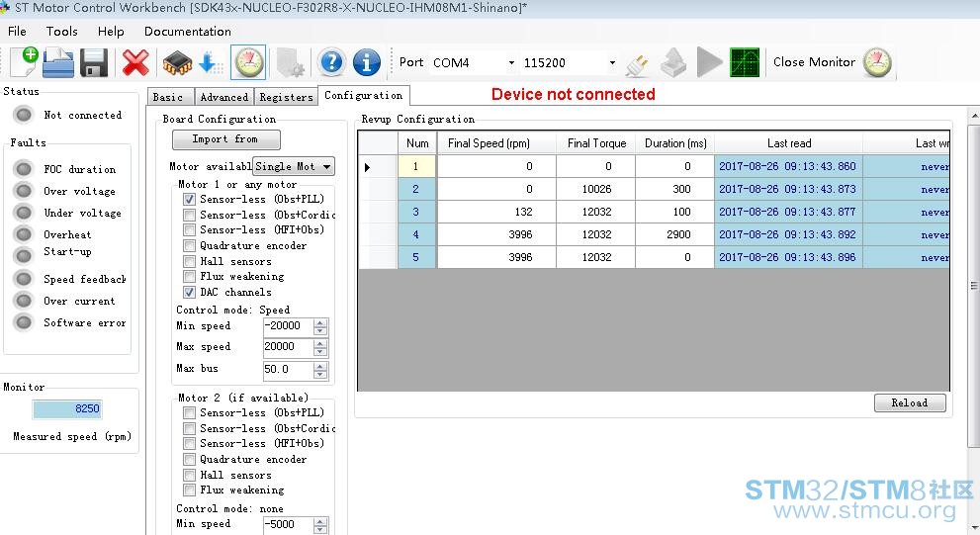This screenshot has height=535, width=980.
Task: Click the Reload button
Action: (x=910, y=403)
